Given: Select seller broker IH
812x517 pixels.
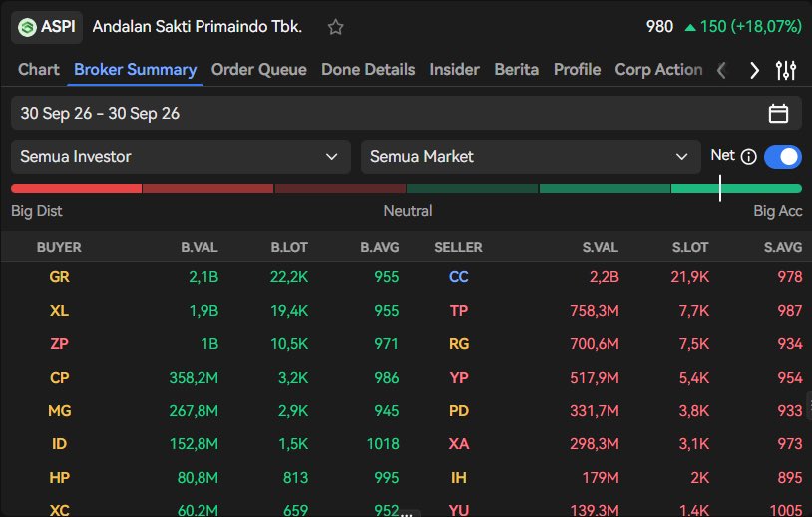Looking at the screenshot, I should [x=458, y=478].
